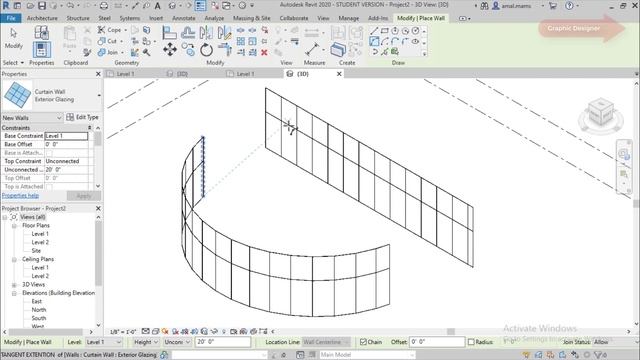Image resolution: width=640 pixels, height=360 pixels.
Task: Click the ViewCube in the 3D view
Action: pos(601,113)
